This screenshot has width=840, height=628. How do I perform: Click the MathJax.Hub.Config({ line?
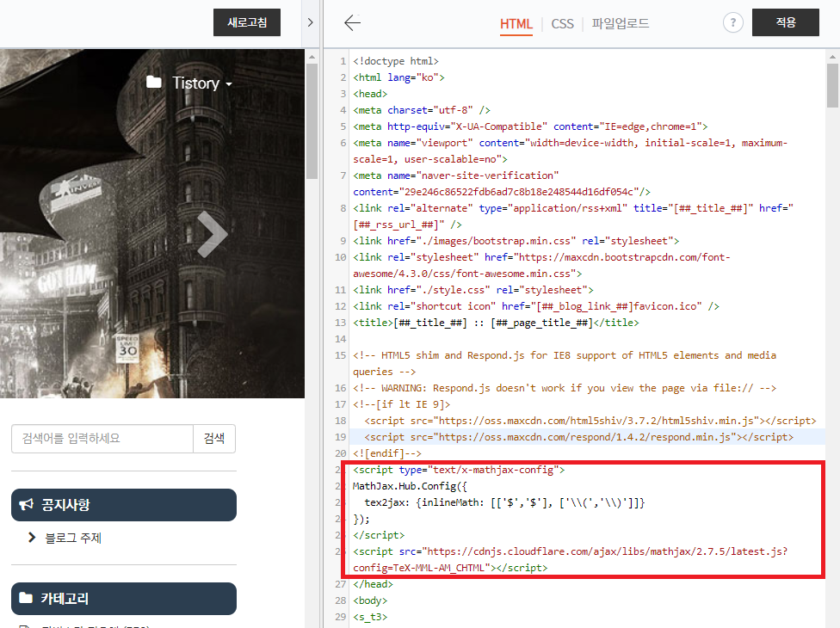tap(410, 486)
